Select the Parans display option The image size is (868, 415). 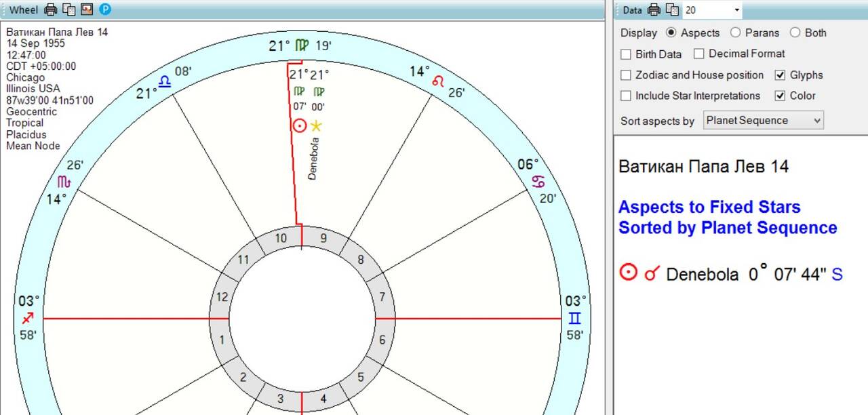point(755,33)
